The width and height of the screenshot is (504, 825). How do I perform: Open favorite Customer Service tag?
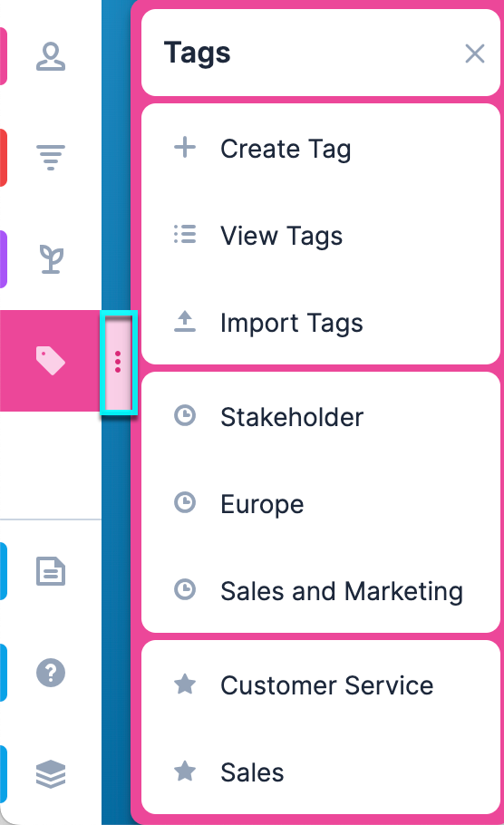321,685
